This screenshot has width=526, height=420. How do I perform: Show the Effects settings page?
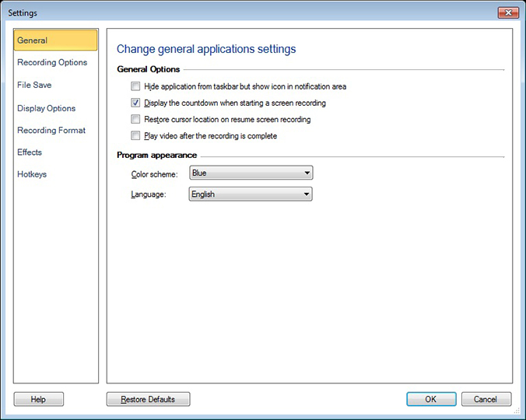point(30,152)
